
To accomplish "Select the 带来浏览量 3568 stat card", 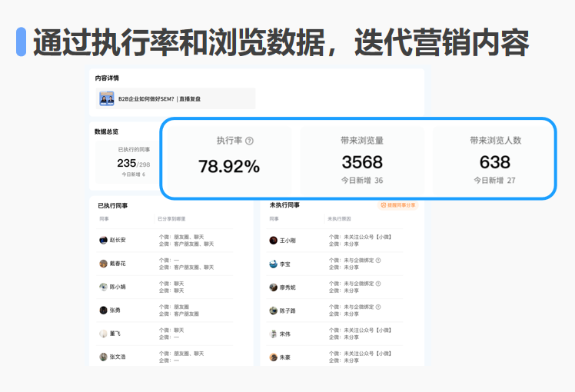I will [x=362, y=159].
